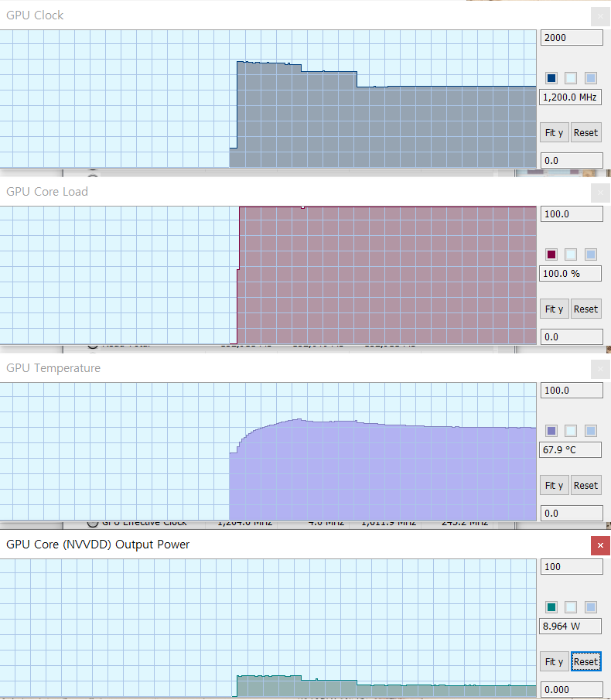Click the 100.0 % current load value
Viewport: 611px width, 700px height.
[570, 273]
